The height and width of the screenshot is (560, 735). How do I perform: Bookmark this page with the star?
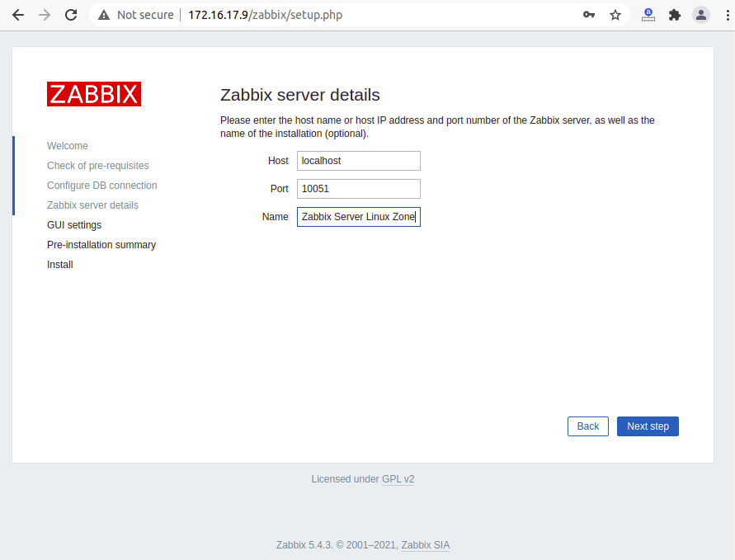coord(615,15)
